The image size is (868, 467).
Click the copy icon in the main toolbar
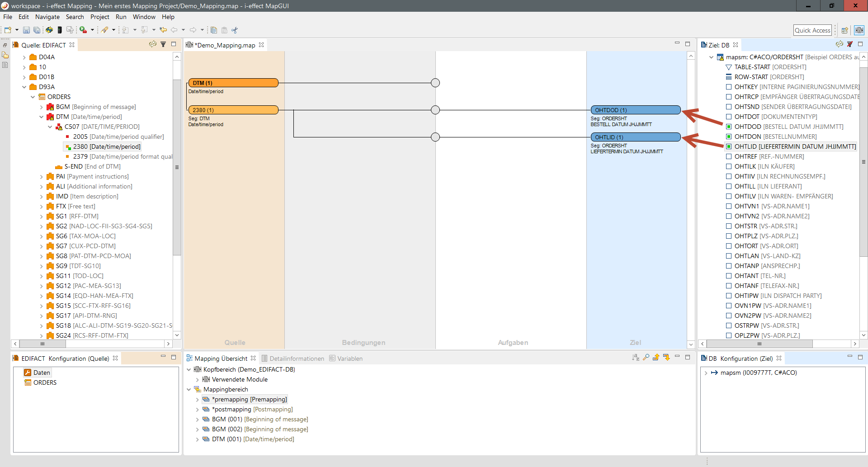click(x=214, y=30)
